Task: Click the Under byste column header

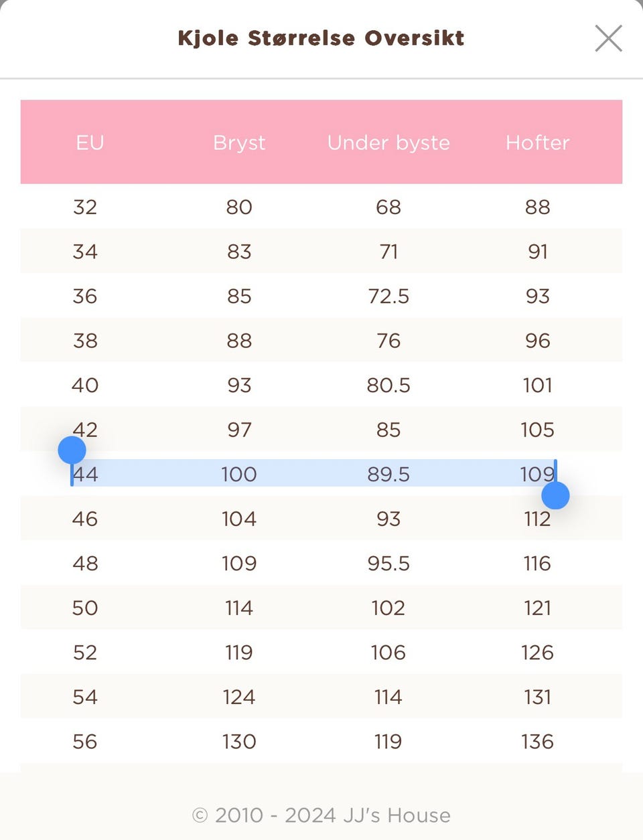Action: pos(388,143)
